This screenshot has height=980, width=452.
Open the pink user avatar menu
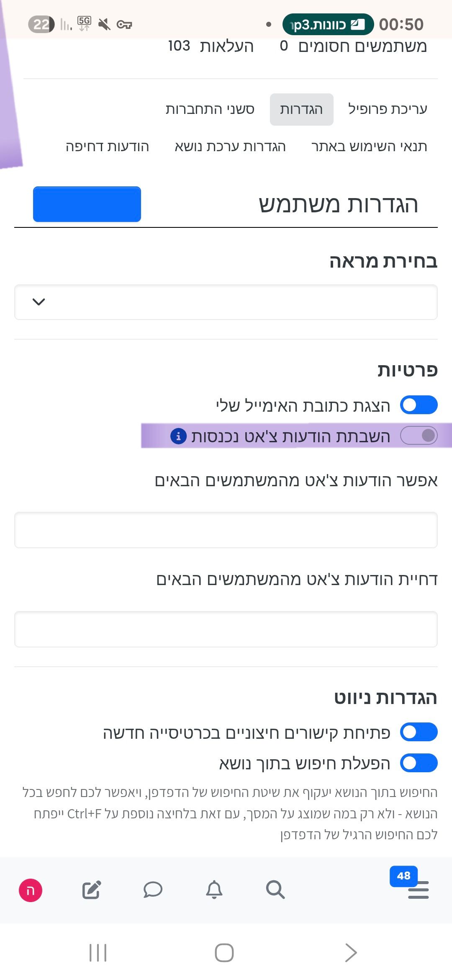click(31, 890)
